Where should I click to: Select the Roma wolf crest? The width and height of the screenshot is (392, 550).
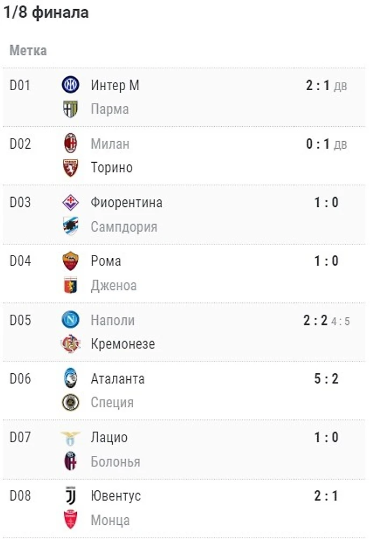[x=70, y=261]
